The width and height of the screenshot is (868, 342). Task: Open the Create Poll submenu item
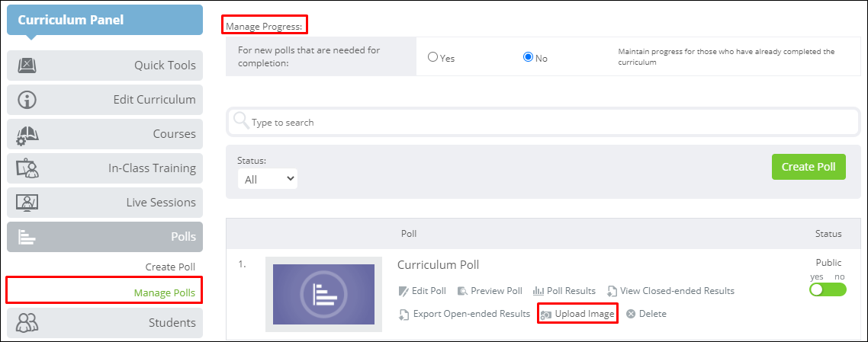171,267
